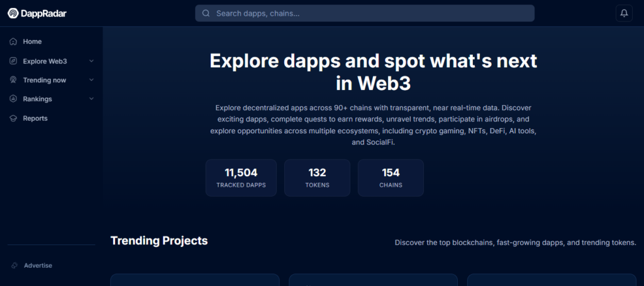This screenshot has width=644, height=286.
Task: Click the DappRadar wordmark
Action: 43,14
